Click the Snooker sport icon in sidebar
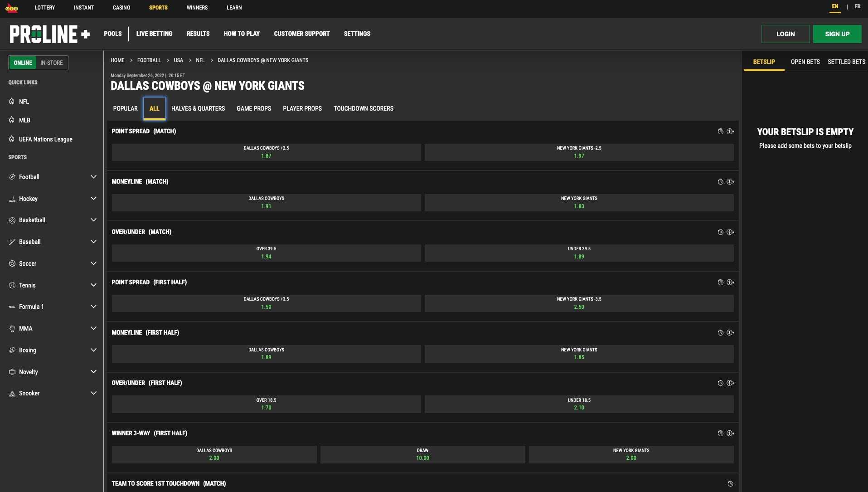Viewport: 868px width, 492px height. click(x=12, y=394)
